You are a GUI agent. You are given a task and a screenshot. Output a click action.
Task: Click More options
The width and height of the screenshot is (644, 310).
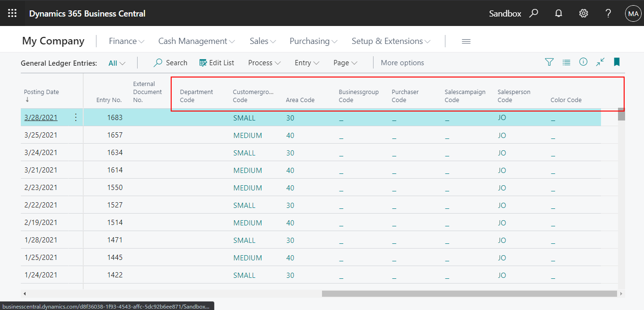(x=402, y=62)
